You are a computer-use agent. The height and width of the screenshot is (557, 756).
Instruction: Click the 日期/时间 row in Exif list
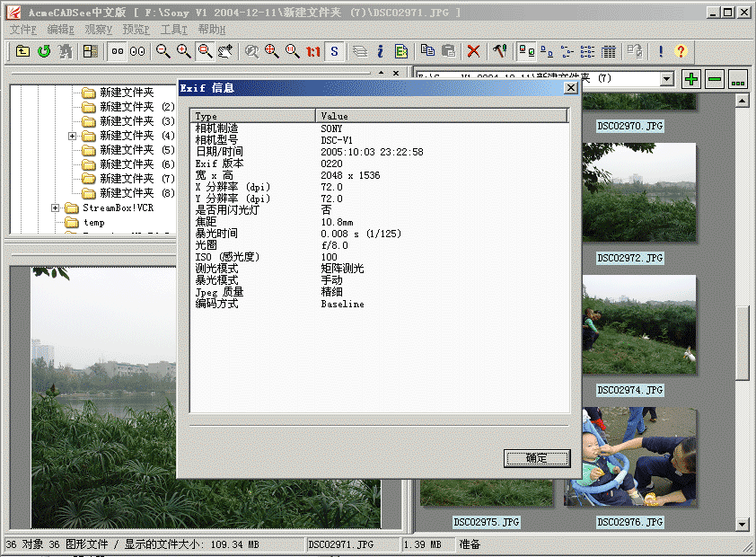[x=380, y=152]
